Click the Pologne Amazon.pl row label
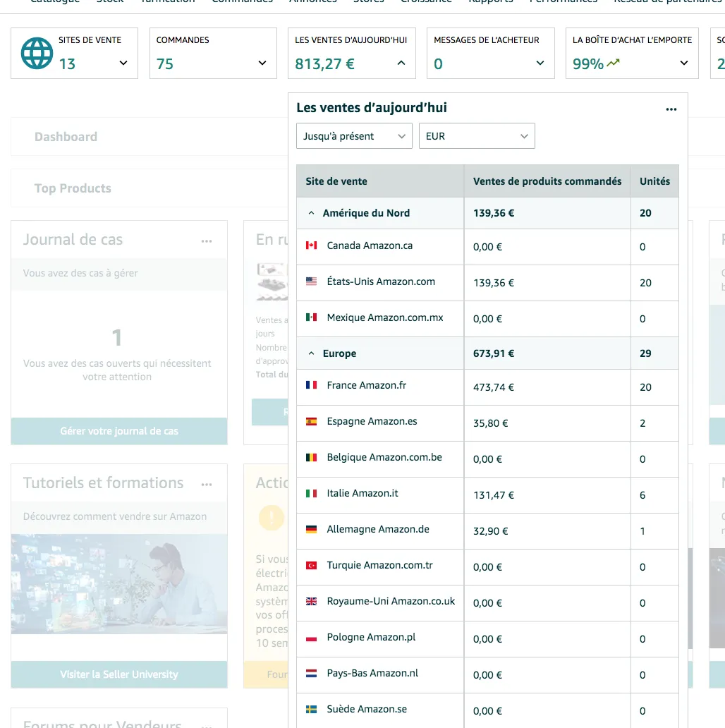Image resolution: width=725 pixels, height=728 pixels. coord(372,637)
